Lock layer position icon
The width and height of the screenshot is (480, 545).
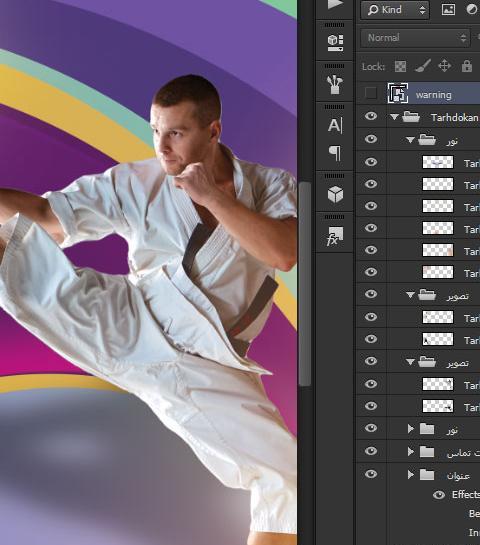(x=445, y=66)
